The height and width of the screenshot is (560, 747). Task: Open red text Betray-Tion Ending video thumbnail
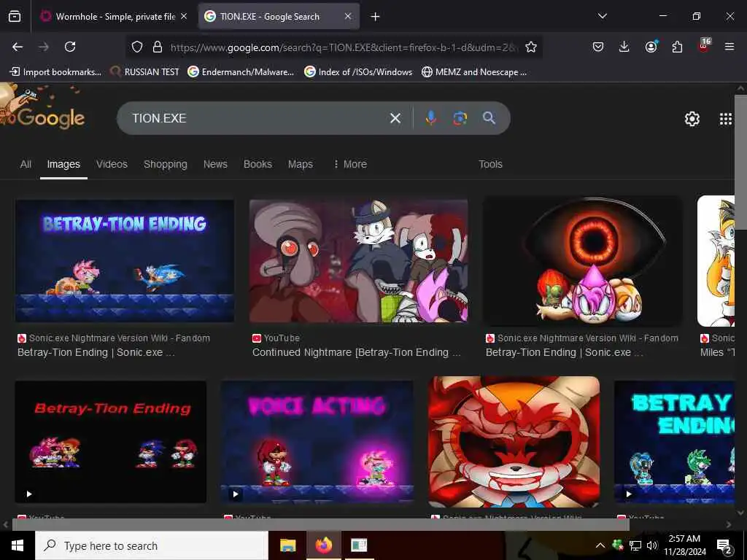(111, 442)
